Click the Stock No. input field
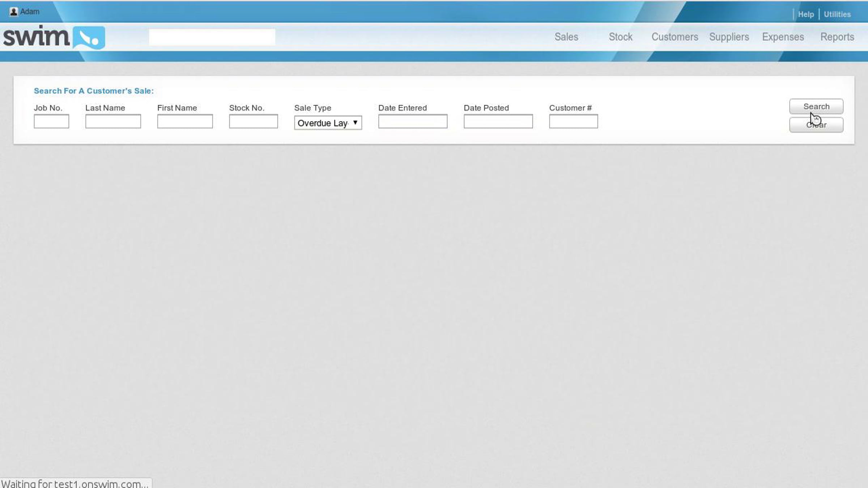868x488 pixels. click(254, 121)
